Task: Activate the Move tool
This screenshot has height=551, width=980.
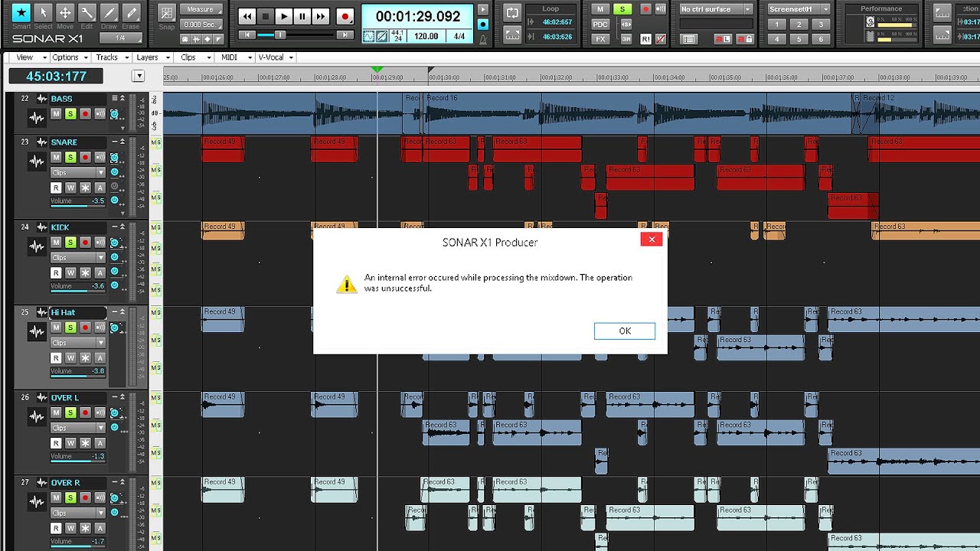Action: point(66,12)
